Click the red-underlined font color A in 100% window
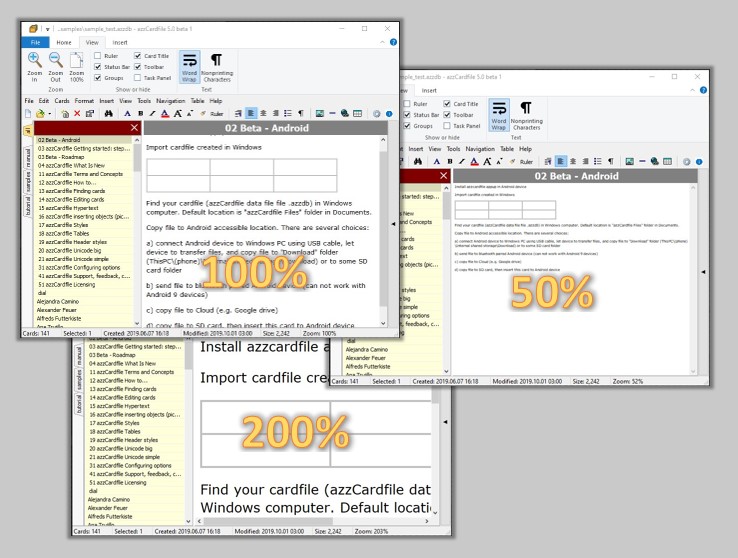The height and width of the screenshot is (558, 738). tap(165, 113)
